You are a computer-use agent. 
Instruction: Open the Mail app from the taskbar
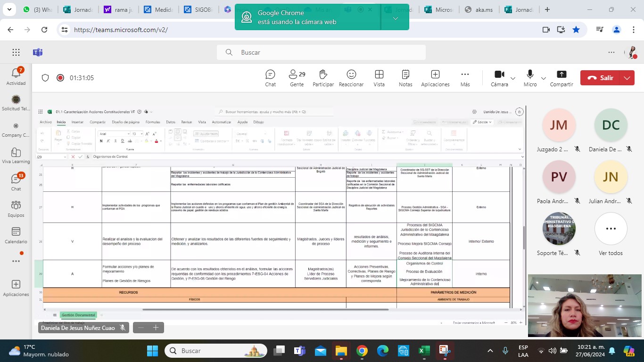pos(320,351)
